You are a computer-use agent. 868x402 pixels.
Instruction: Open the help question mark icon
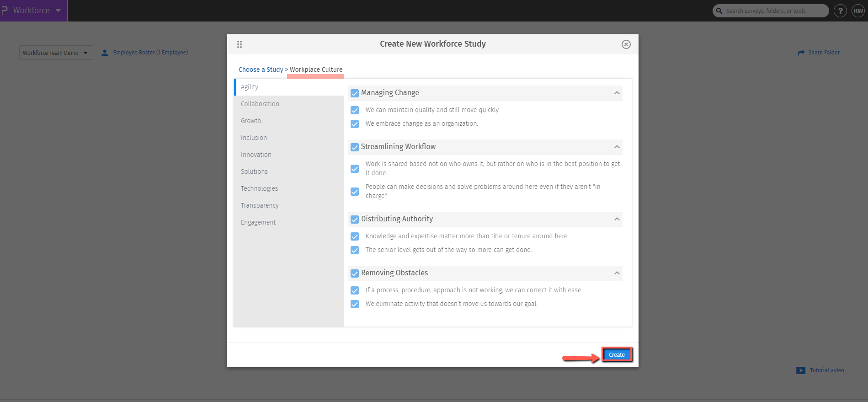pyautogui.click(x=840, y=11)
